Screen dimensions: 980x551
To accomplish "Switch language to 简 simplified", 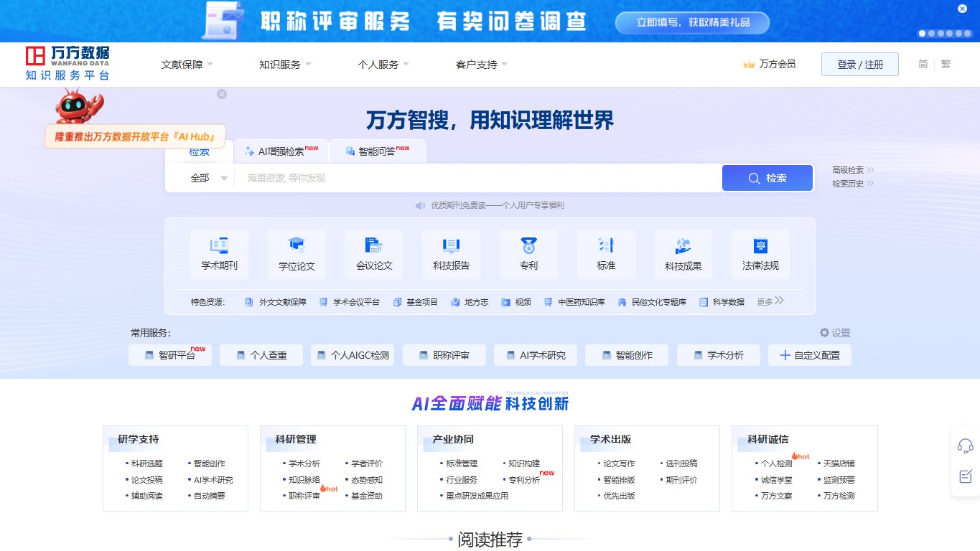I will [923, 64].
